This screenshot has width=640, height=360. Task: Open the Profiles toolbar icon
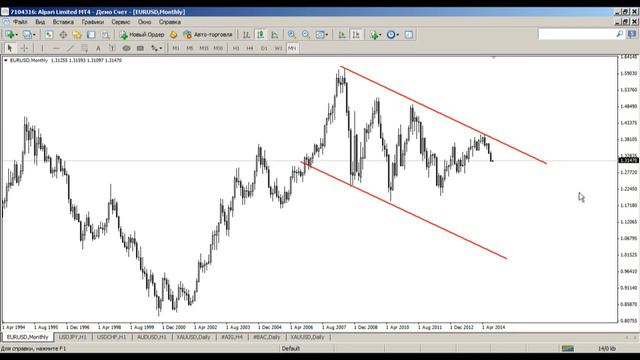point(27,35)
